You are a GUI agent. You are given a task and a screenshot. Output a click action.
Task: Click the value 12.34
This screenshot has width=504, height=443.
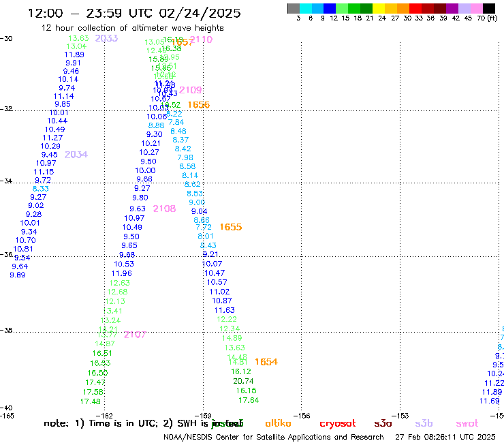[230, 329]
